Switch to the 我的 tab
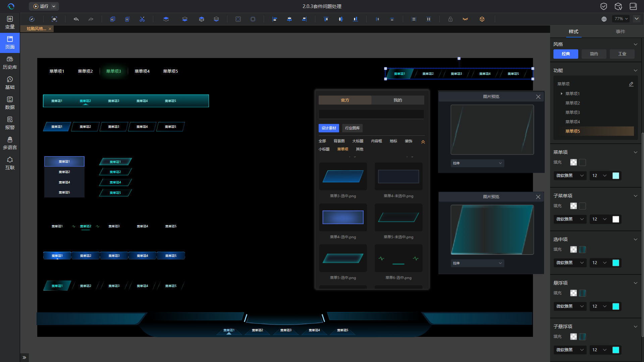 398,100
